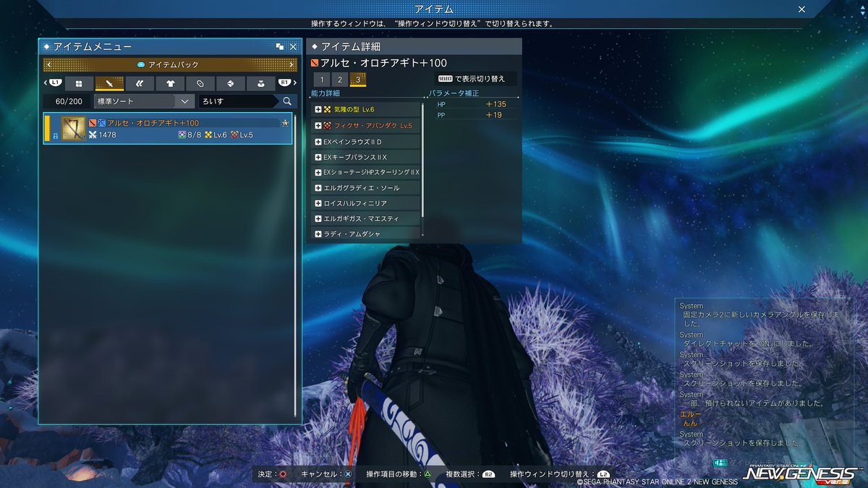Click the 8/8 augment slots icon
Screen dimensions: 868x488
[x=182, y=134]
